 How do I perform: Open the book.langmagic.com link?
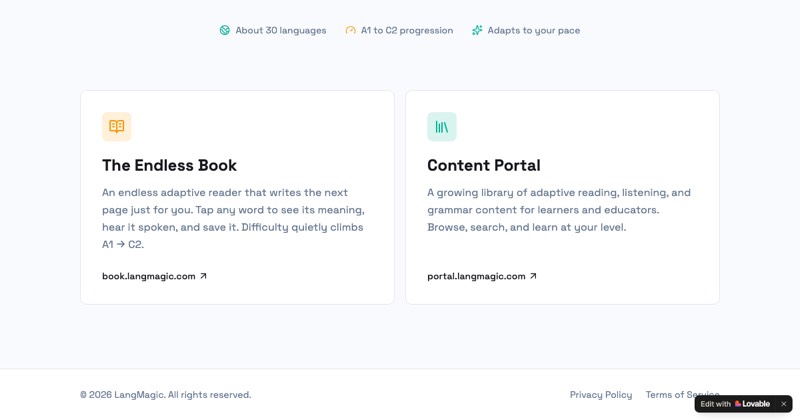click(x=154, y=276)
